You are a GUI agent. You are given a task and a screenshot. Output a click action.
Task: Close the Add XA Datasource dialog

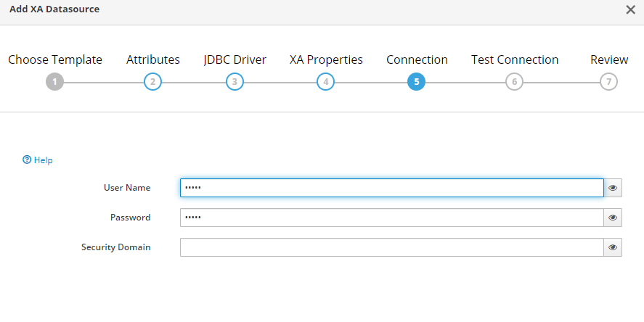point(630,9)
